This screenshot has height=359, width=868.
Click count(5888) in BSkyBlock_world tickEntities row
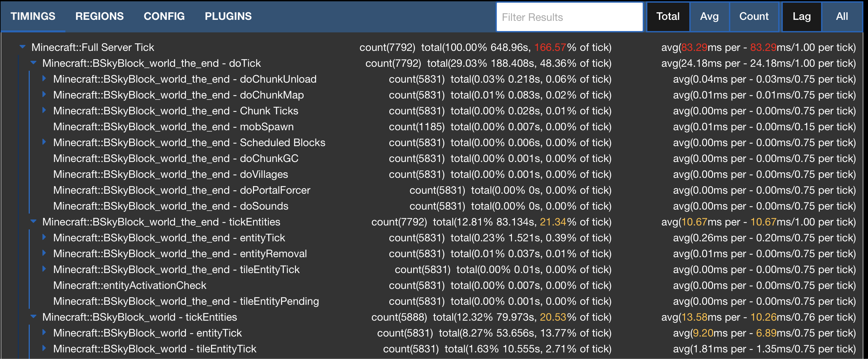399,317
